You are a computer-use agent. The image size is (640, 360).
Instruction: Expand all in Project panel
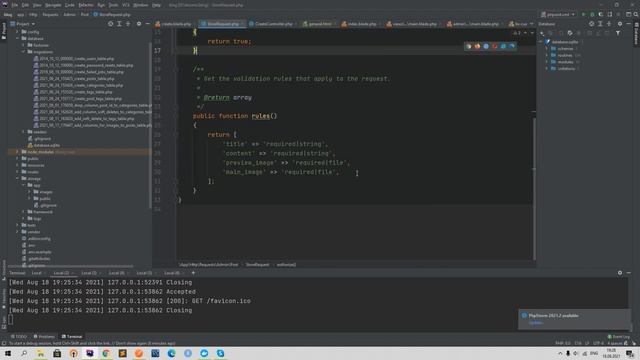pyautogui.click(x=119, y=24)
